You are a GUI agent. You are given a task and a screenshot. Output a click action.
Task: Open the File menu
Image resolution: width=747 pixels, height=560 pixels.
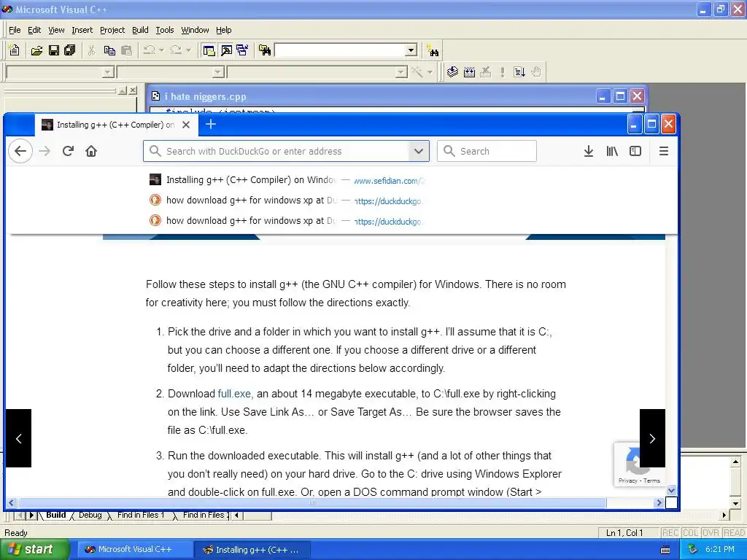[15, 30]
